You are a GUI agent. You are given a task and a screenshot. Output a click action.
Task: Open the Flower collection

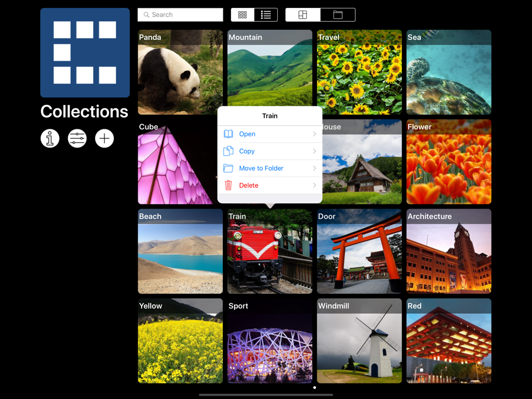click(449, 162)
